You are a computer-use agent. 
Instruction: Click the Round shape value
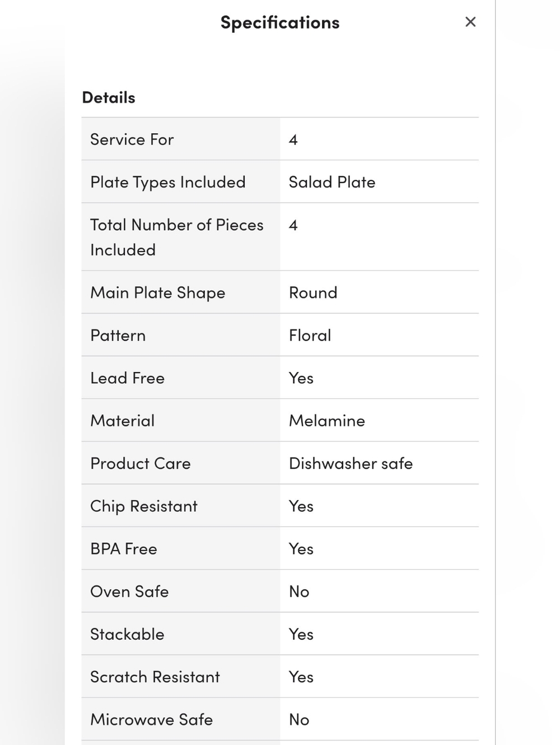click(x=313, y=292)
